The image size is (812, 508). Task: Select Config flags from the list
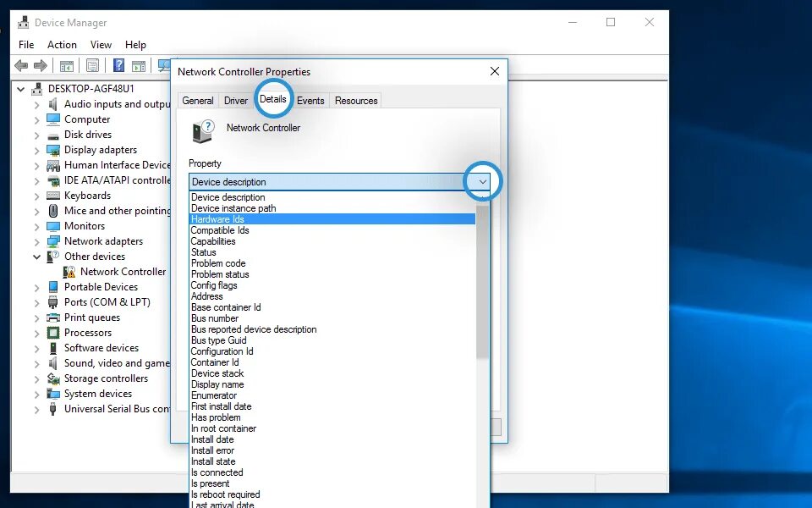(332, 285)
